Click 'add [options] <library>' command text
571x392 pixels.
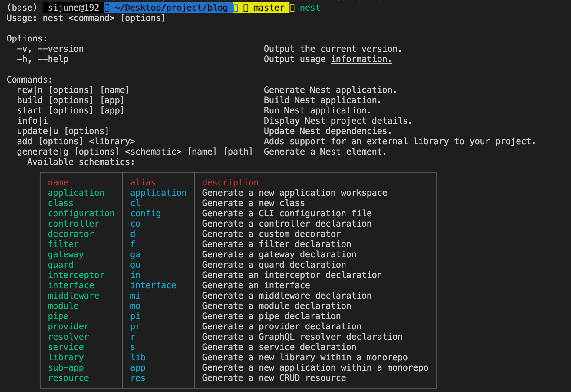click(76, 141)
